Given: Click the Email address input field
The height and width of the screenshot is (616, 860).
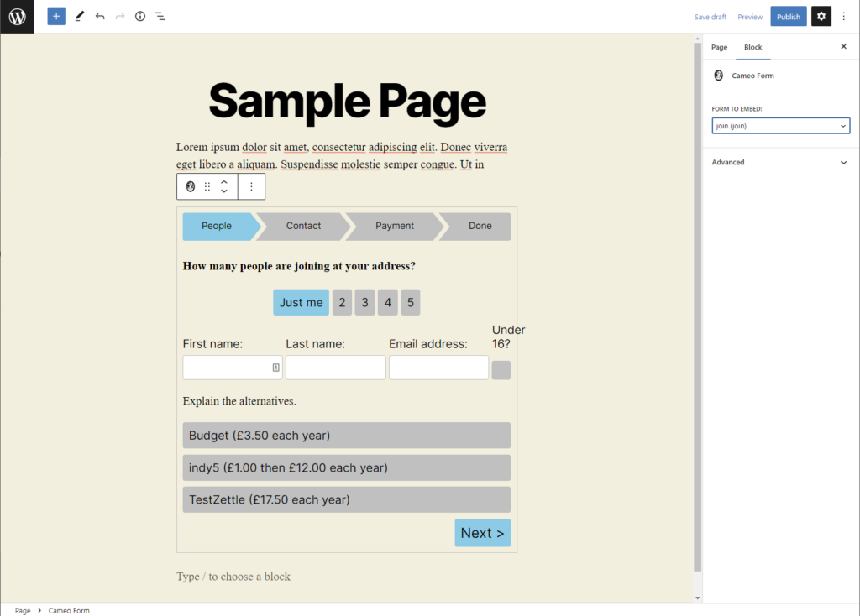Looking at the screenshot, I should click(438, 368).
